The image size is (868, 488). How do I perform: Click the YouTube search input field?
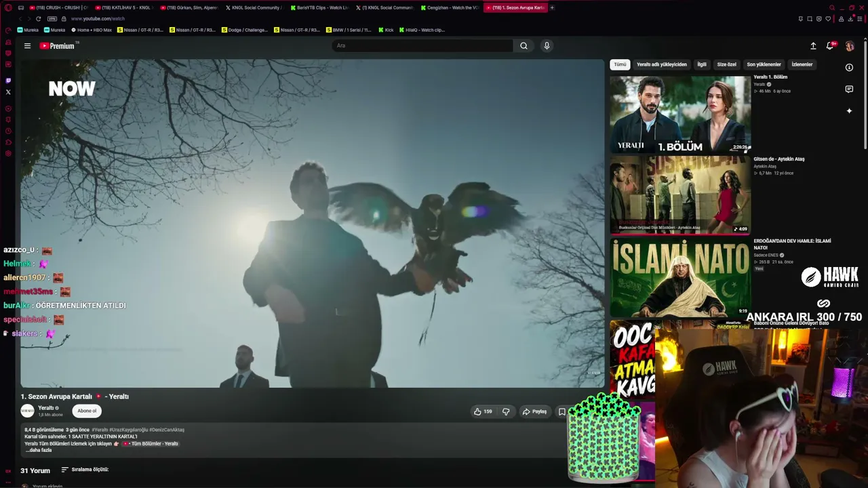pos(422,46)
